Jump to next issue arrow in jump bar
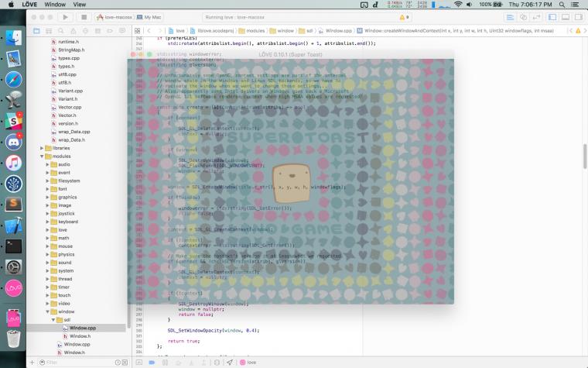This screenshot has width=588, height=368. (x=585, y=31)
